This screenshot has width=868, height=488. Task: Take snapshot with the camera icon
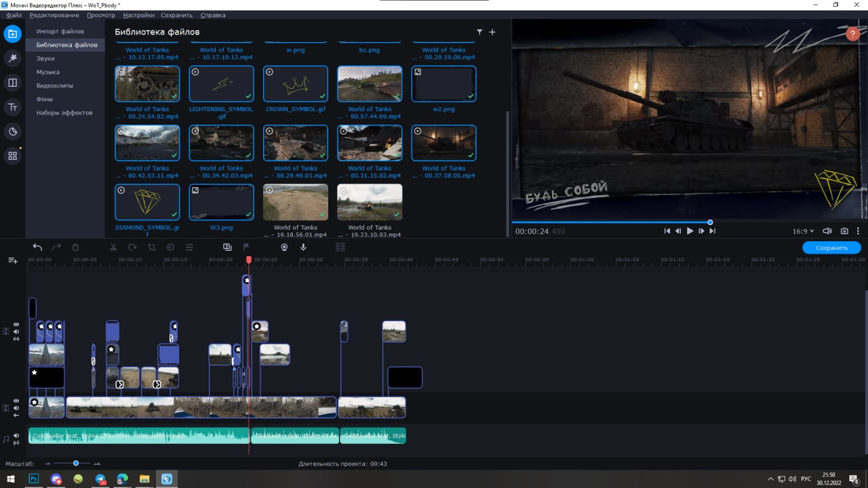pos(844,231)
